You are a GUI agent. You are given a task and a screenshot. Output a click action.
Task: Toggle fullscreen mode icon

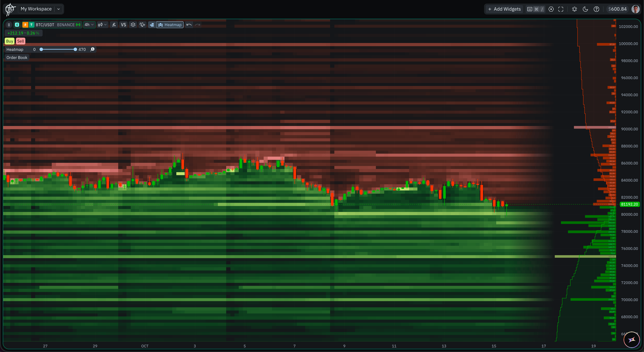(x=561, y=9)
